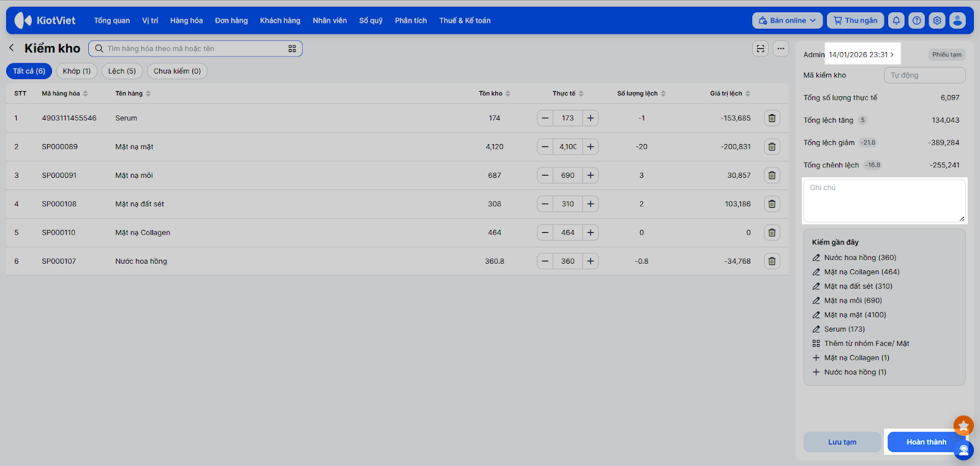
Task: Click the KiotViet logo
Action: click(x=45, y=20)
